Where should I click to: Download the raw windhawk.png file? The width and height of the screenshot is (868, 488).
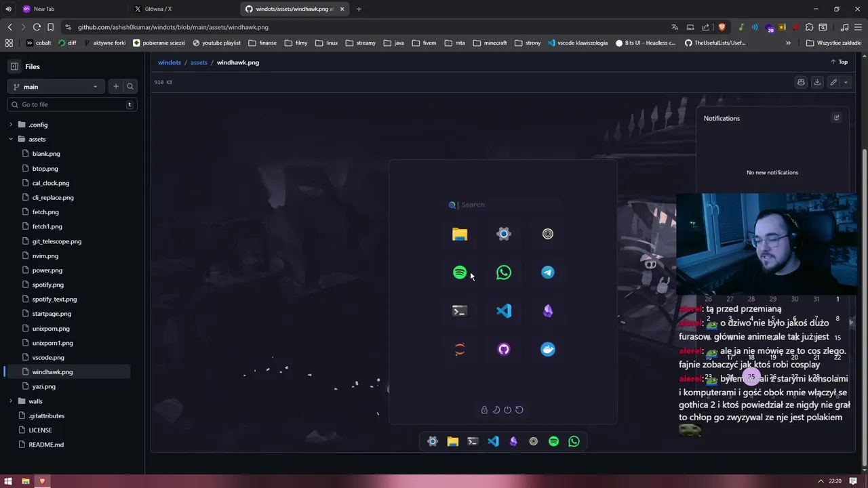[x=817, y=82]
